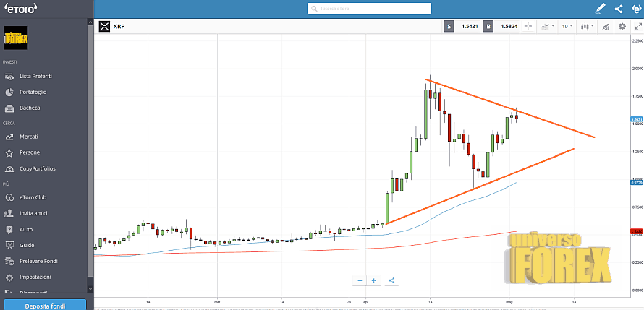Click the eToro emblem icon at top right
The image size is (644, 310).
[x=636, y=9]
